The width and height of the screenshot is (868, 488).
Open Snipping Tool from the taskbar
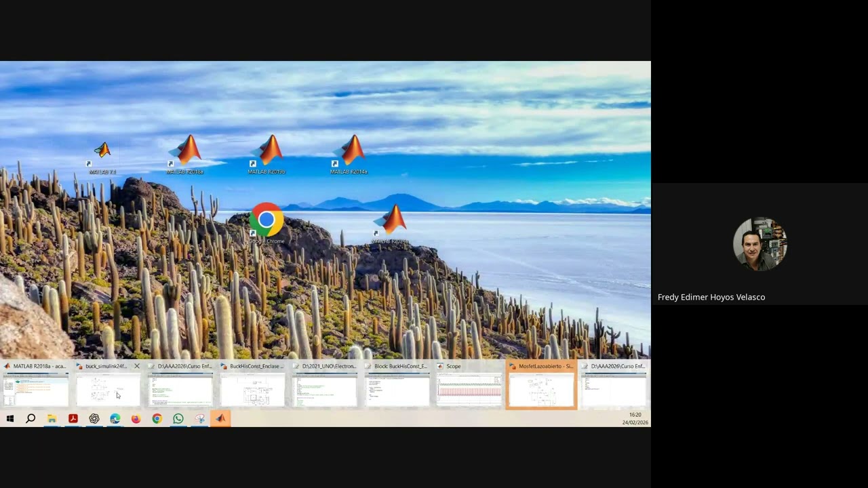pyautogui.click(x=199, y=419)
